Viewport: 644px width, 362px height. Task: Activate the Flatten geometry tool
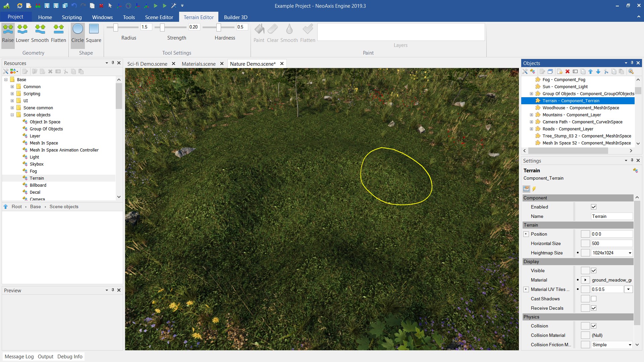(x=58, y=34)
